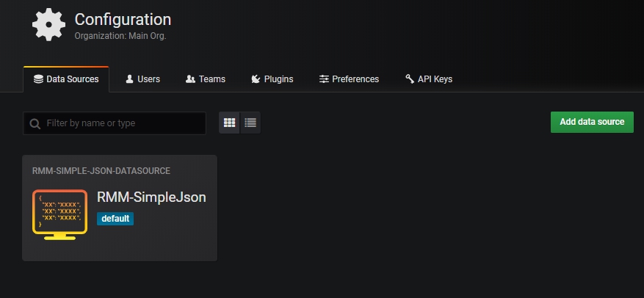The width and height of the screenshot is (644, 298).
Task: Click the Configuration gear icon
Action: coord(48,24)
